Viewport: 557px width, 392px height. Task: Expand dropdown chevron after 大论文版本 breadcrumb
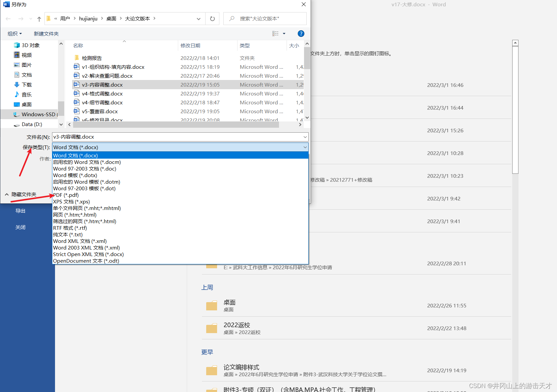point(154,18)
